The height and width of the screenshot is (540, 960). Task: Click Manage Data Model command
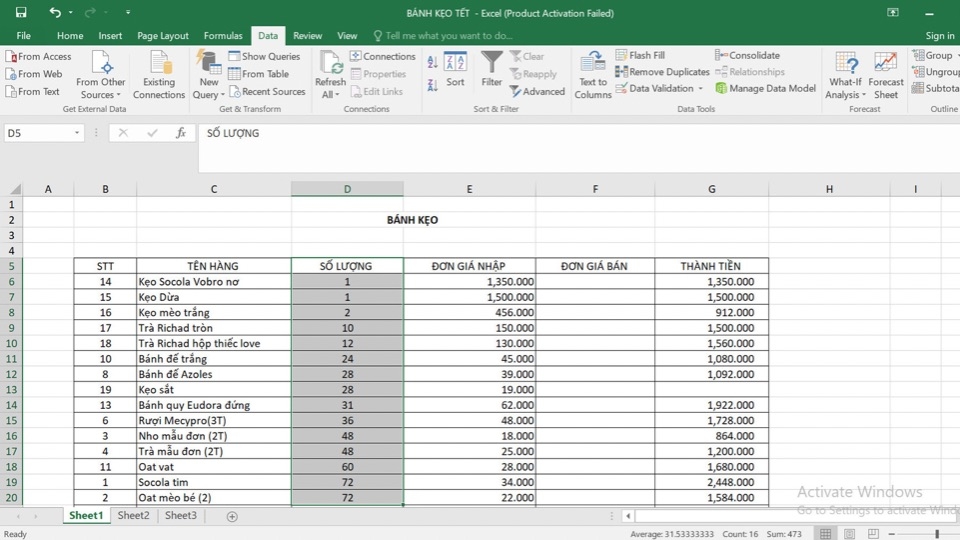click(765, 88)
